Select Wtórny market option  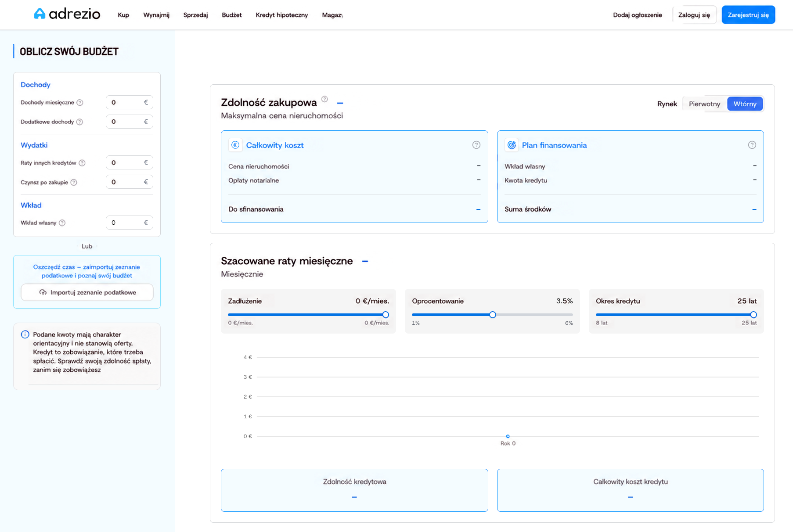click(745, 104)
